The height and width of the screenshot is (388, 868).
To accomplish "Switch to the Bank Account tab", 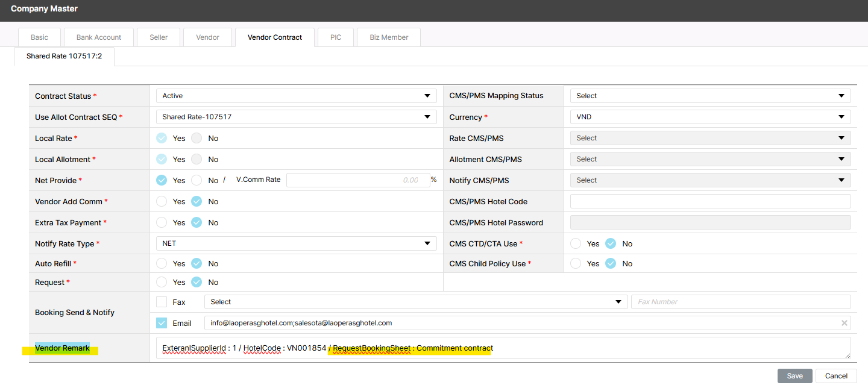I will 99,37.
